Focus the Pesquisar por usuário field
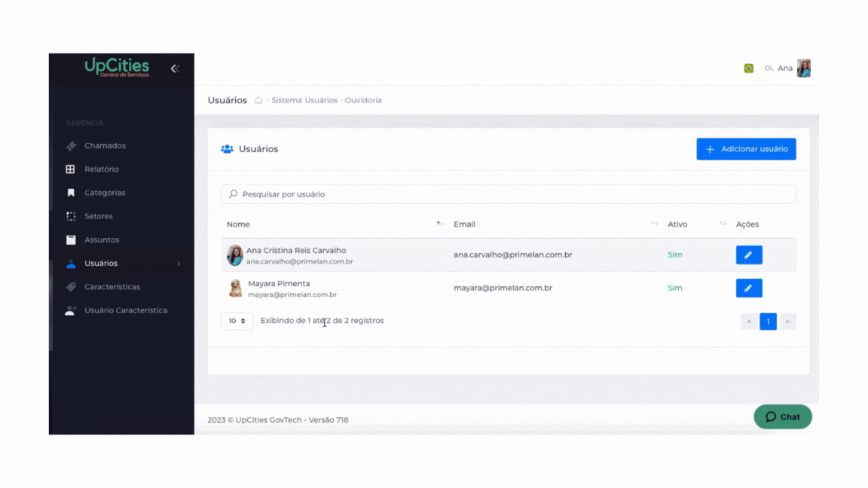This screenshot has width=868, height=488. [508, 194]
